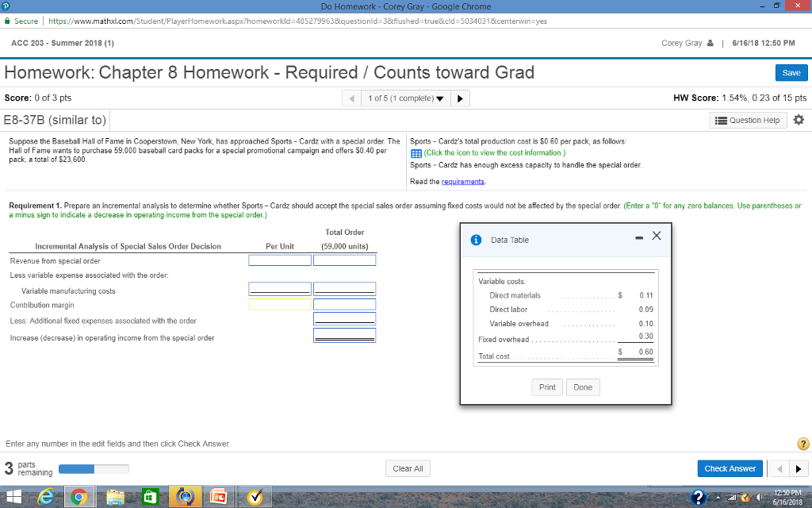Open PowerPoint from the taskbar
812x508 pixels.
coord(220,496)
